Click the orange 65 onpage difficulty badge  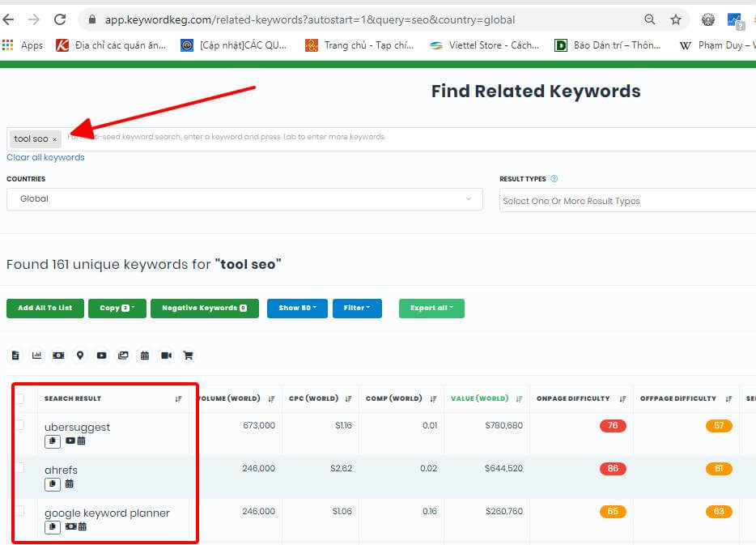pos(613,511)
